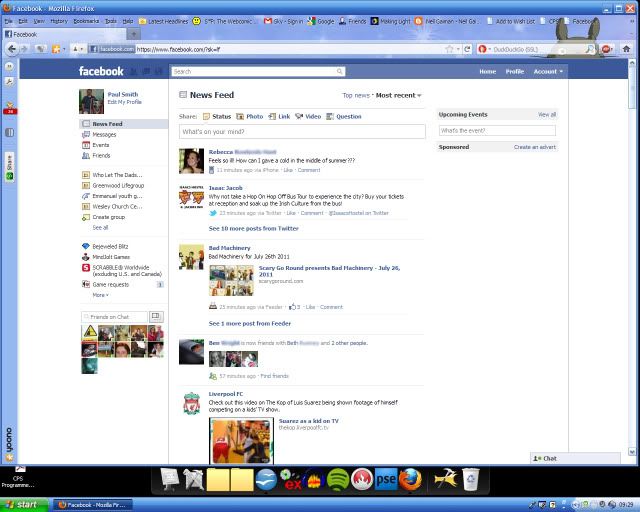Click the page scrollbar down arrow
Image resolution: width=640 pixels, height=512 pixels.
pyautogui.click(x=632, y=452)
